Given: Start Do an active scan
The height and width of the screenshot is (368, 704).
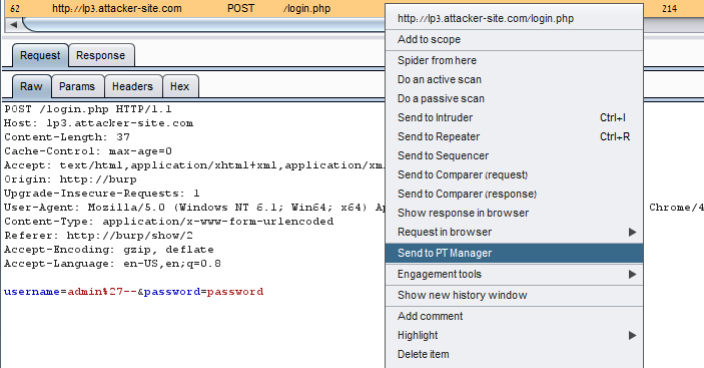Looking at the screenshot, I should coord(514,79).
